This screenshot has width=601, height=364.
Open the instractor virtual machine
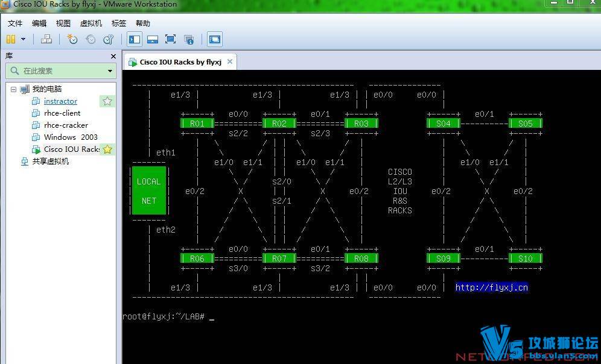point(60,101)
